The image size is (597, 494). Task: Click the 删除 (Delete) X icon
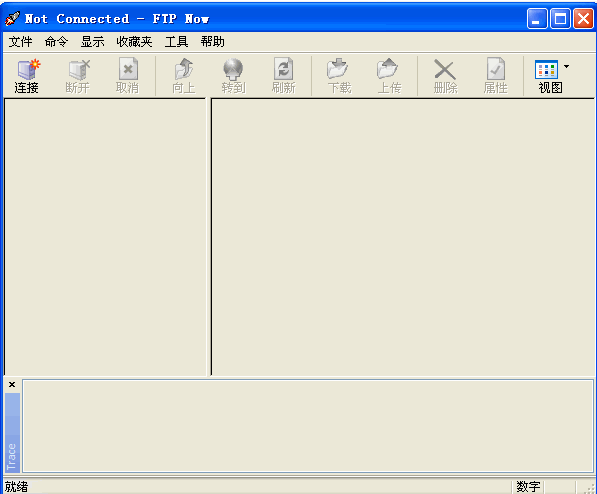pos(445,70)
